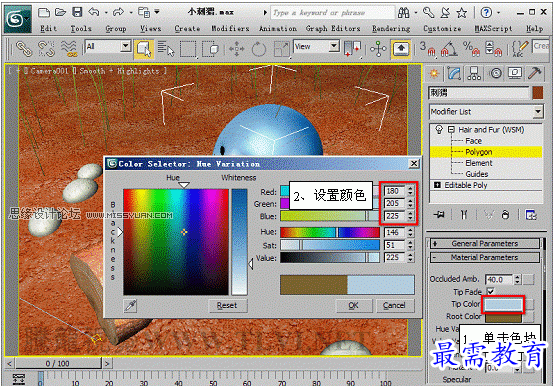554x386 pixels.
Task: Pick color with eyedropper in Color Selector
Action: [x=130, y=306]
